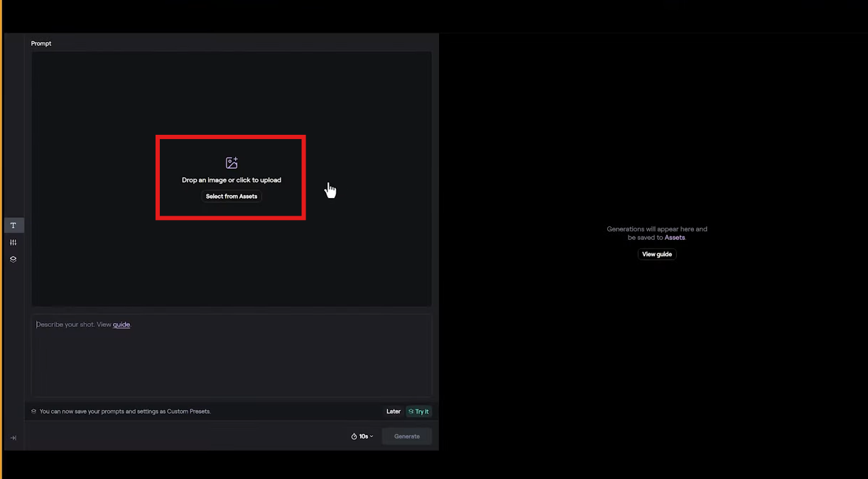Click the stopwatch icon beside 10s
The height and width of the screenshot is (479, 868).
354,436
